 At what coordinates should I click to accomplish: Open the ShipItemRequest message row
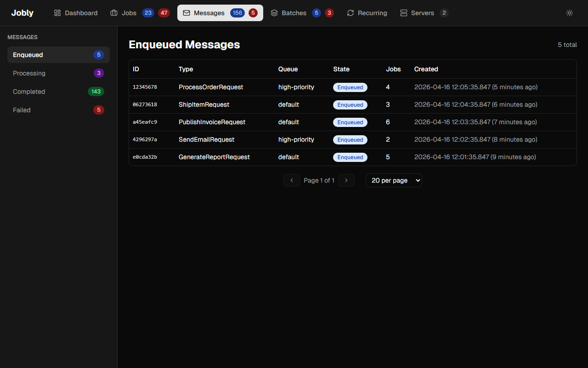click(x=204, y=104)
